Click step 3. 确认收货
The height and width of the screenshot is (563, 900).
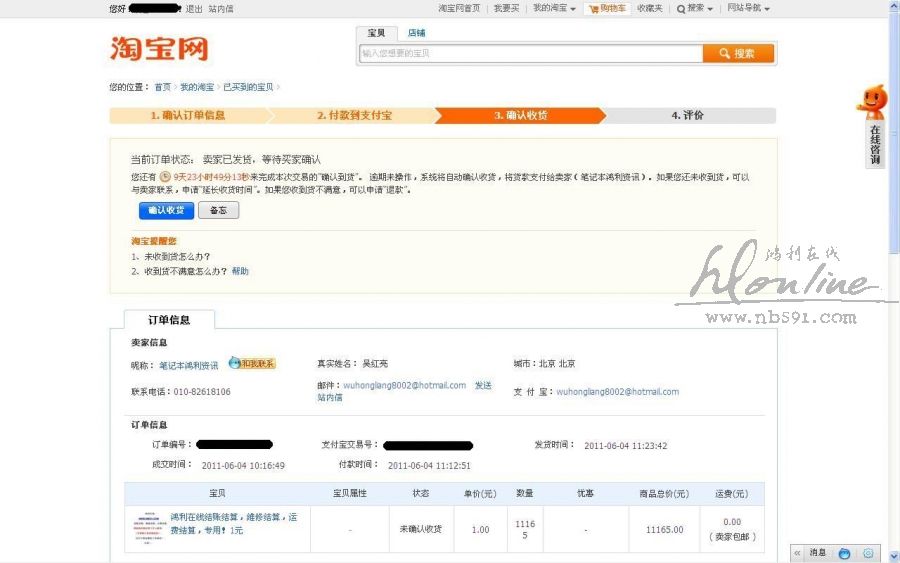click(x=521, y=115)
